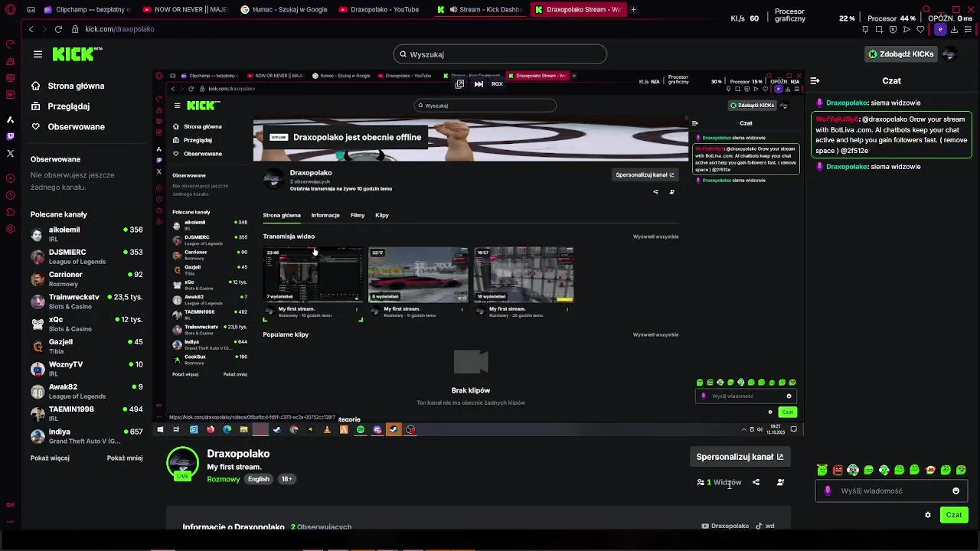The height and width of the screenshot is (551, 980).
Task: Select the red angry emote
Action: 838,470
